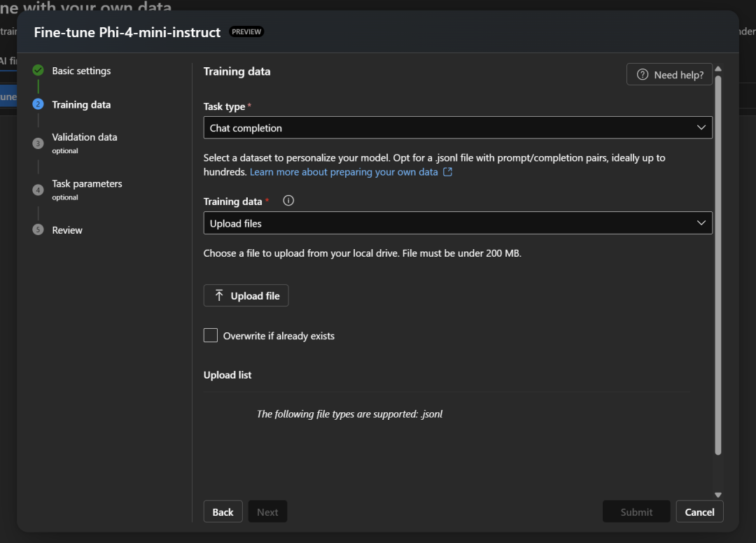Click the step 4 circle for Task parameters
This screenshot has width=756, height=543.
click(38, 190)
